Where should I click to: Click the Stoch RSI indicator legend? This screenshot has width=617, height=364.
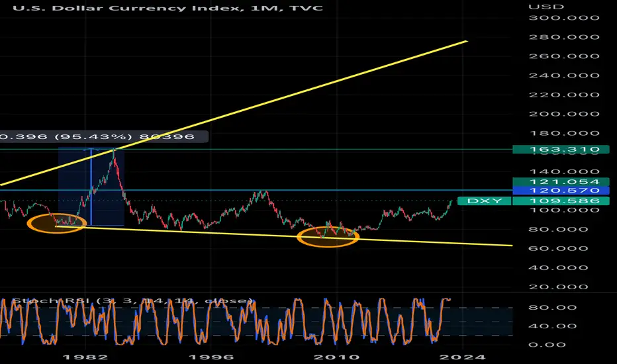(x=133, y=301)
